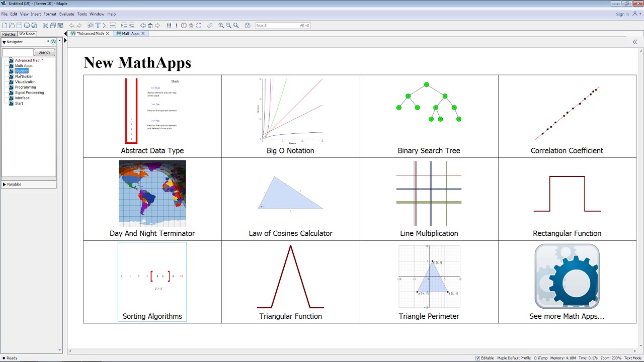Click the Print icon in toolbar

pos(27,25)
